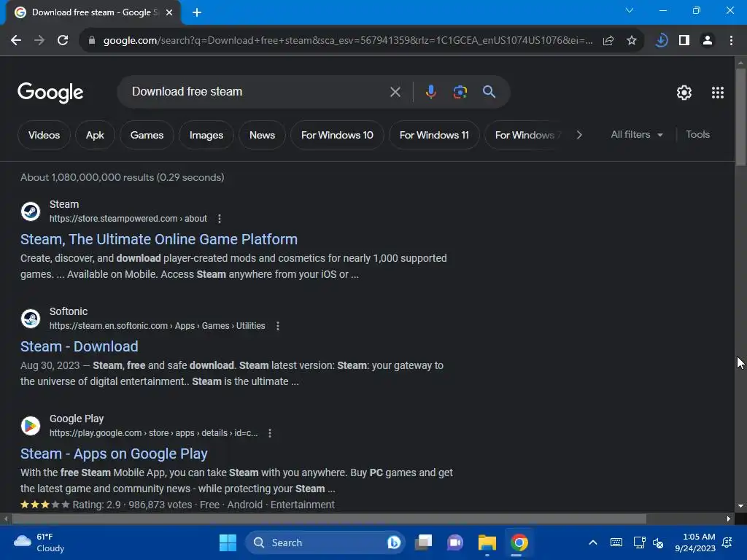Click the vertical page scrollbar thumb
The image size is (747, 560).
pos(740,117)
